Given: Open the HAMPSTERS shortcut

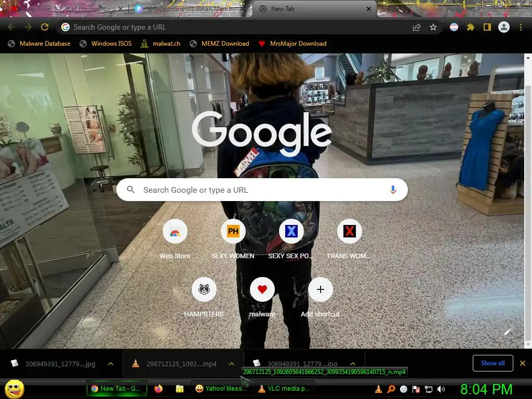Looking at the screenshot, I should click(x=204, y=297).
